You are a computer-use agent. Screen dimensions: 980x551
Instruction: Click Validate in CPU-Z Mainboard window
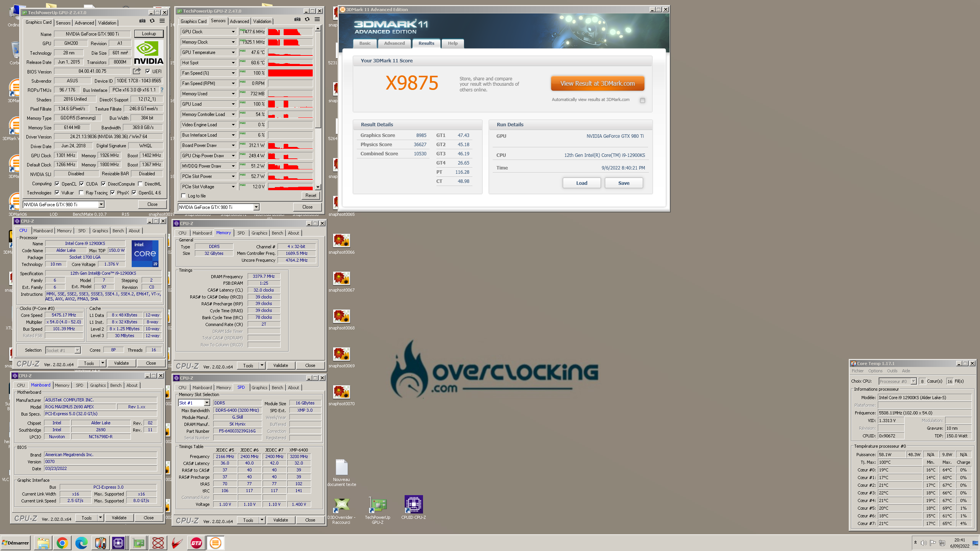pyautogui.click(x=119, y=518)
